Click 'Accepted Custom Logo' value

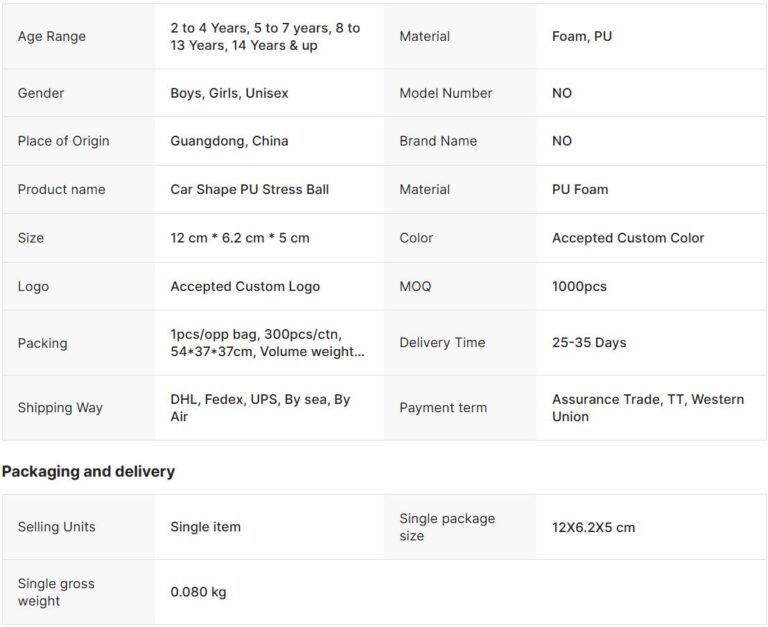(x=245, y=286)
